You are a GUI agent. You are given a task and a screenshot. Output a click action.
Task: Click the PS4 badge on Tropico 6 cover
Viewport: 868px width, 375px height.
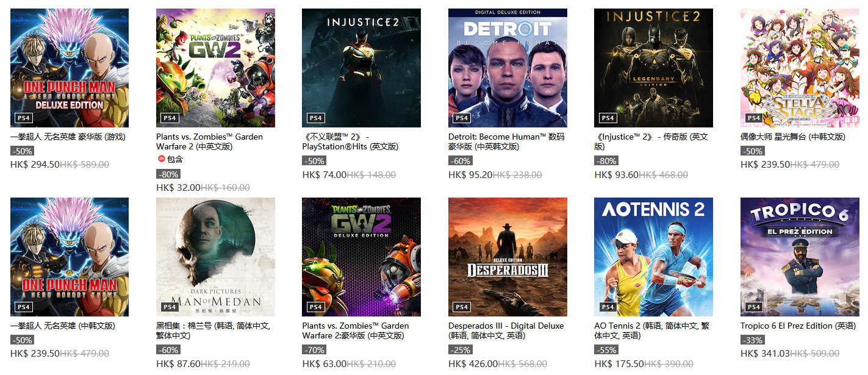tap(754, 307)
